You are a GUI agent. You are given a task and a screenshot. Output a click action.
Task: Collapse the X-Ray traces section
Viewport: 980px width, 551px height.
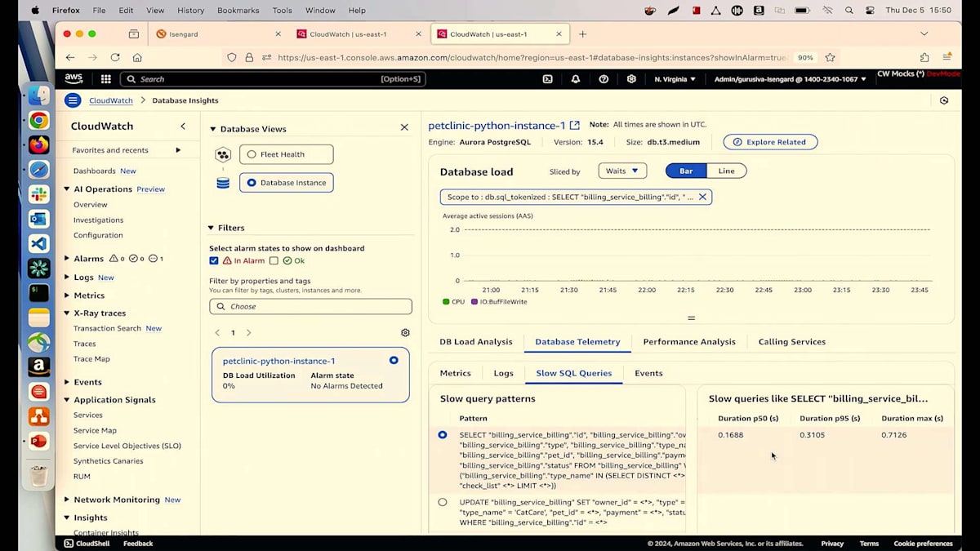pos(67,313)
